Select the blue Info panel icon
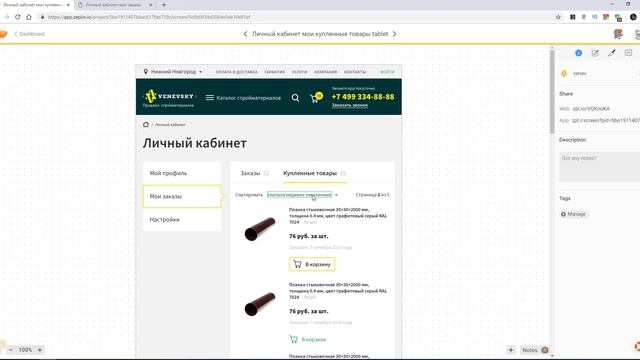The image size is (640, 360). tap(578, 53)
